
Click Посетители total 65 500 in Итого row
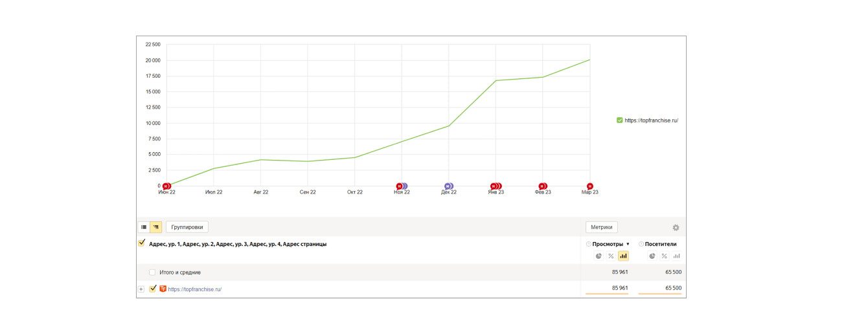673,273
